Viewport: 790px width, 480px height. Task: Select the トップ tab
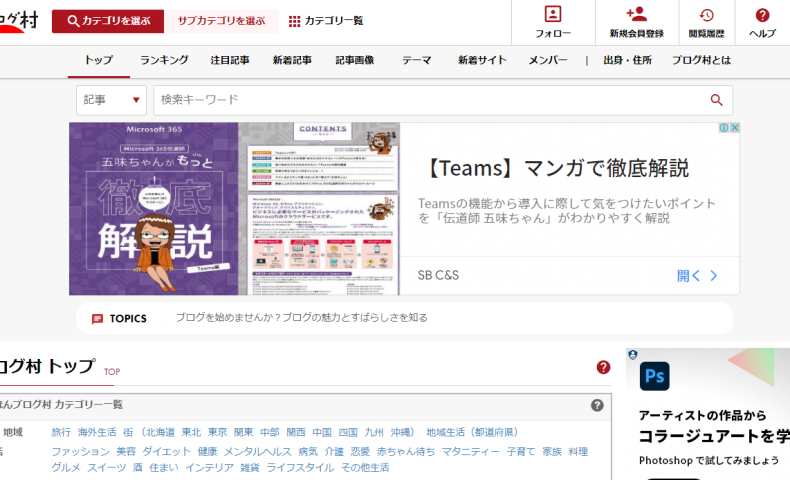99,60
